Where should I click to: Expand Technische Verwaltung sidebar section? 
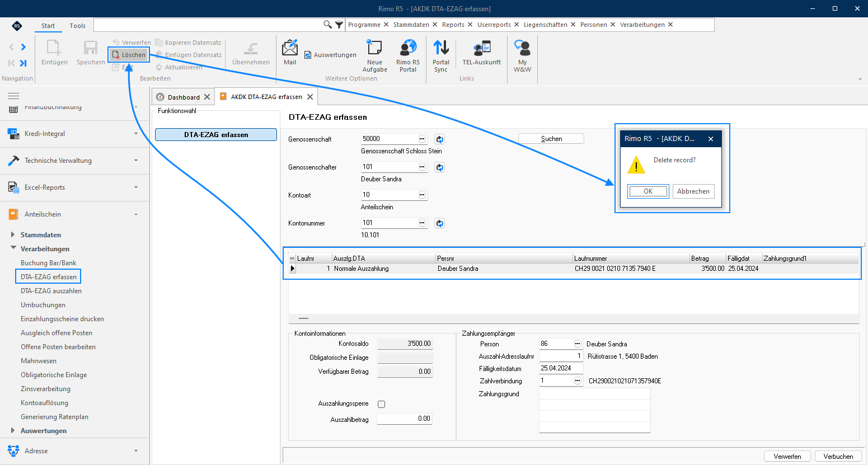[74, 161]
